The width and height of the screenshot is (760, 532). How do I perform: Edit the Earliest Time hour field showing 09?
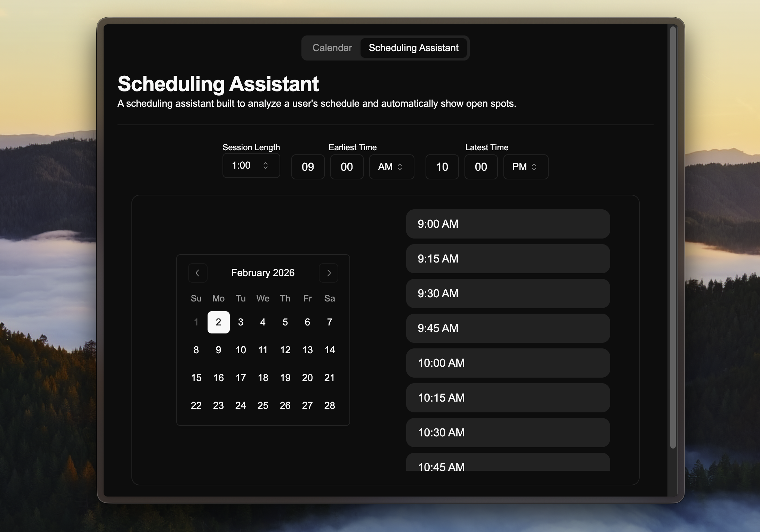[x=307, y=167]
